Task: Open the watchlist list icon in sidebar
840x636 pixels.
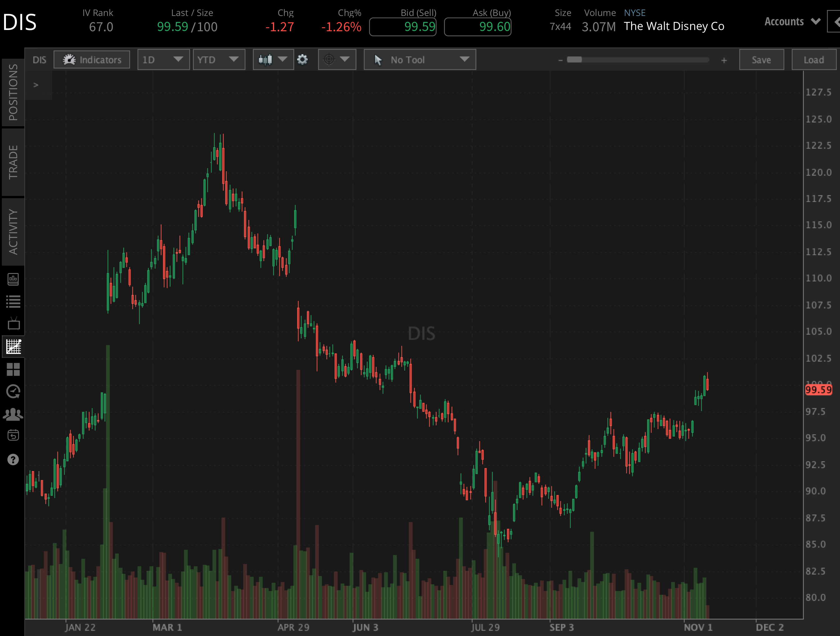Action: pyautogui.click(x=13, y=302)
